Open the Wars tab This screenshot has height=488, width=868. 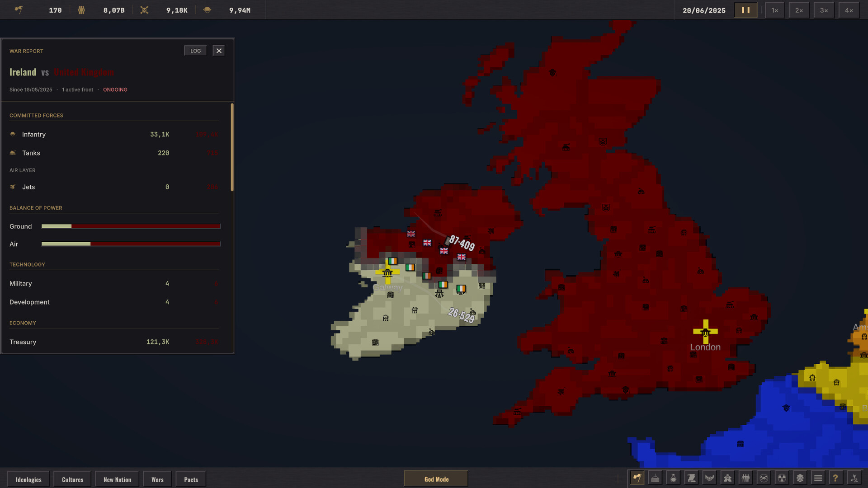pos(157,479)
